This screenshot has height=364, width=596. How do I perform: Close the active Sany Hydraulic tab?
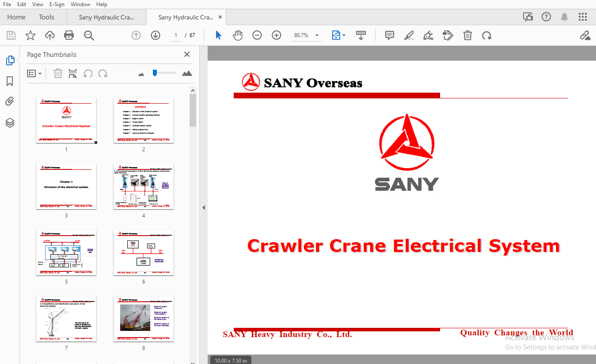point(220,17)
